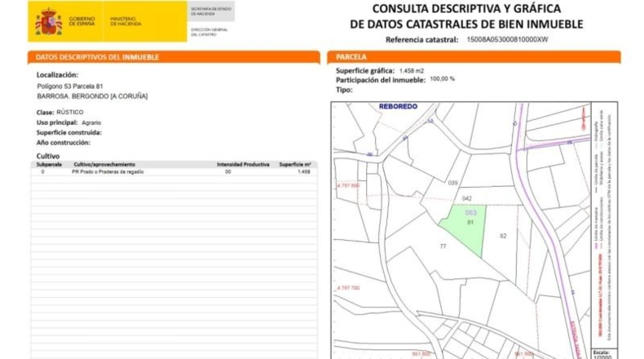The image size is (644, 359).
Task: Click the '4.797.800' coordinate label
Action: click(x=348, y=186)
